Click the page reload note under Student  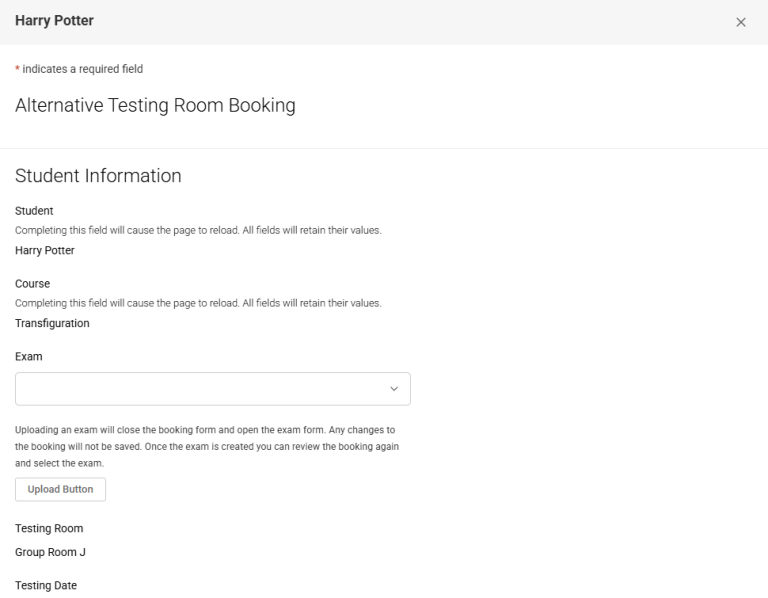[x=198, y=231]
